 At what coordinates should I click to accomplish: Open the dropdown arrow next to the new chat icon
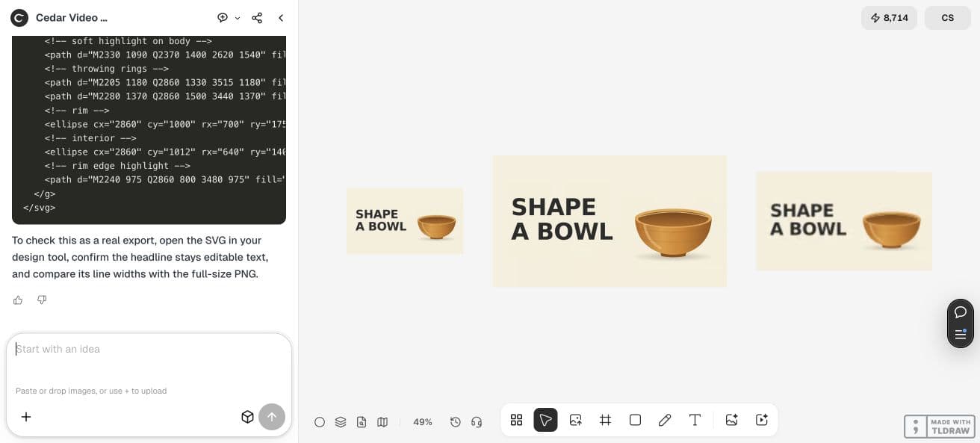coord(238,18)
